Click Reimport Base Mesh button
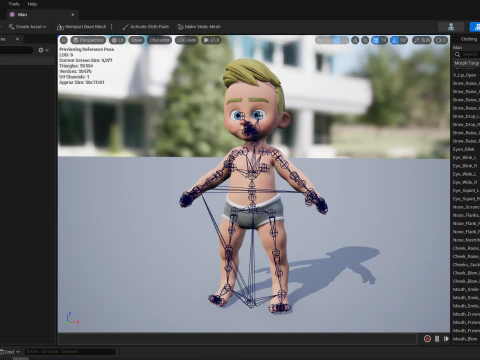The width and height of the screenshot is (480, 360). 82,27
